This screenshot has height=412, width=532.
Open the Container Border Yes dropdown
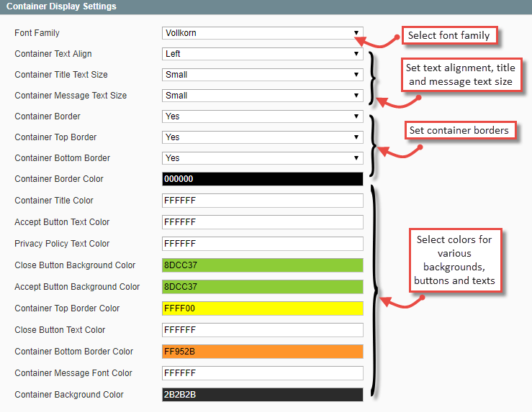pos(263,116)
